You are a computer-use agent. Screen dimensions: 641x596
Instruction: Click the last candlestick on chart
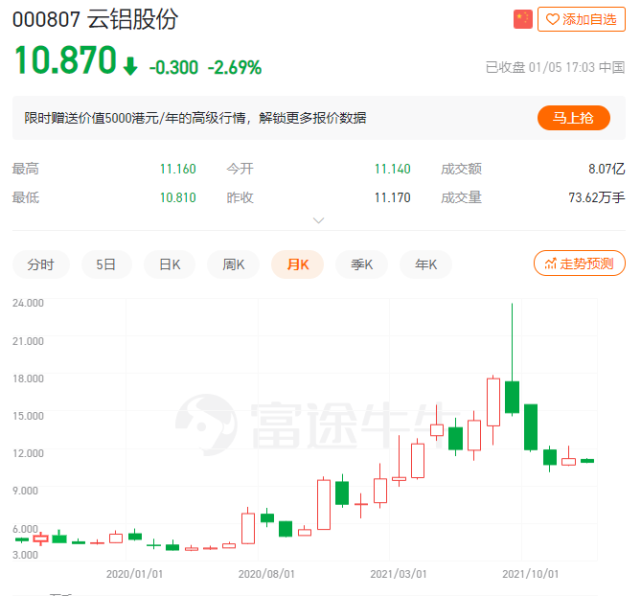587,461
